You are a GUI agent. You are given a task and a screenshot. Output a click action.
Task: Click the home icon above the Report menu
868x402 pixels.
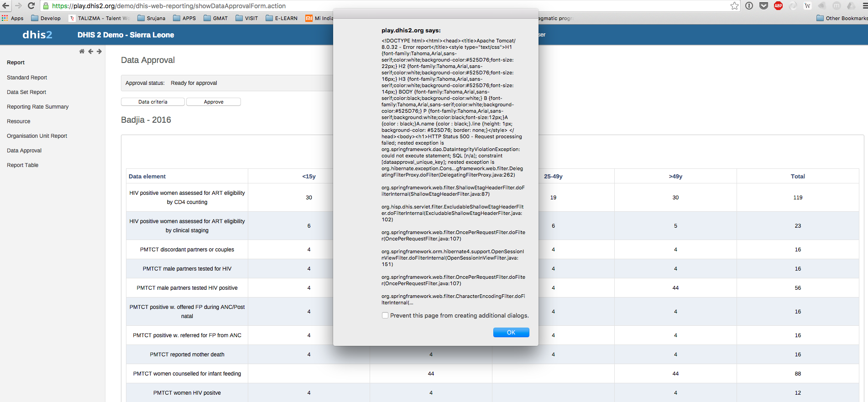pyautogui.click(x=82, y=52)
